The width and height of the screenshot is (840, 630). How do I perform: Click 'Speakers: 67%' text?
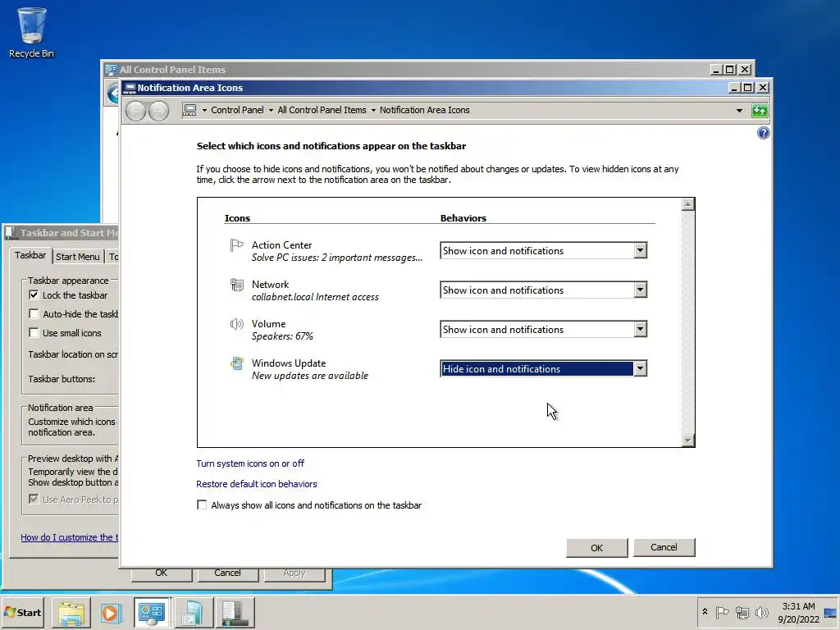[282, 336]
